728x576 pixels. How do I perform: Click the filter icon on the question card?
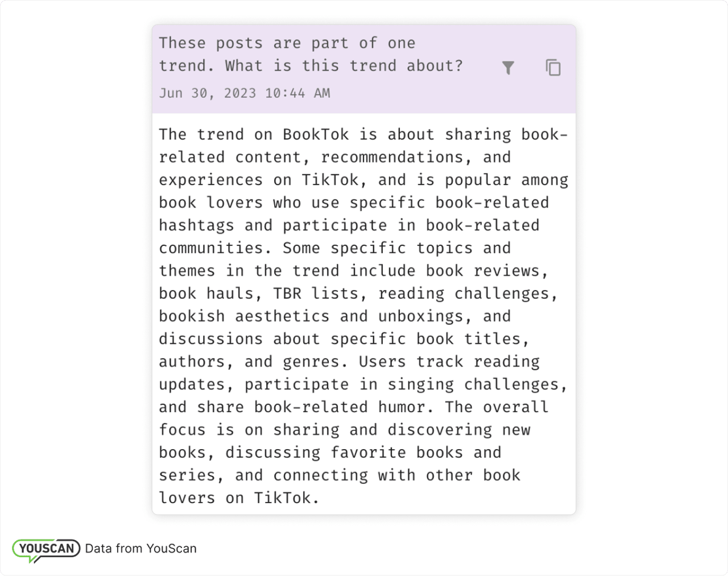[508, 68]
